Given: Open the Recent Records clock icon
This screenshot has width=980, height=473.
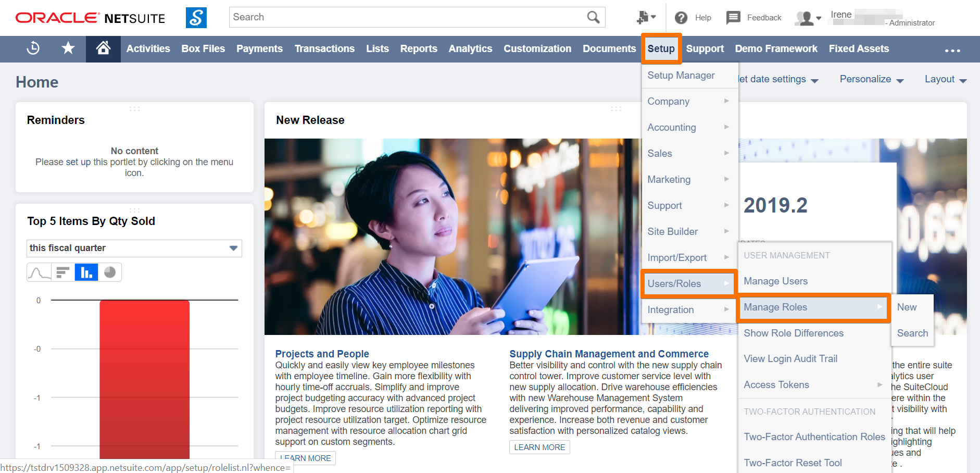Looking at the screenshot, I should [x=33, y=48].
